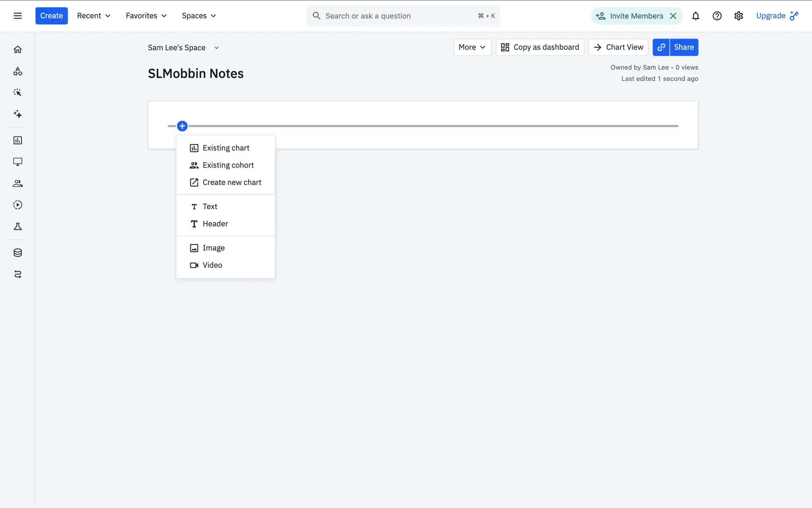The image size is (812, 508).
Task: Click the Copy as dashboard button
Action: coord(540,47)
